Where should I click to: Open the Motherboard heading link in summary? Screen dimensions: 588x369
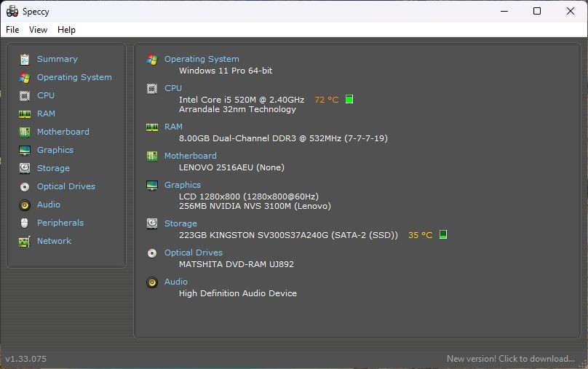pos(191,156)
